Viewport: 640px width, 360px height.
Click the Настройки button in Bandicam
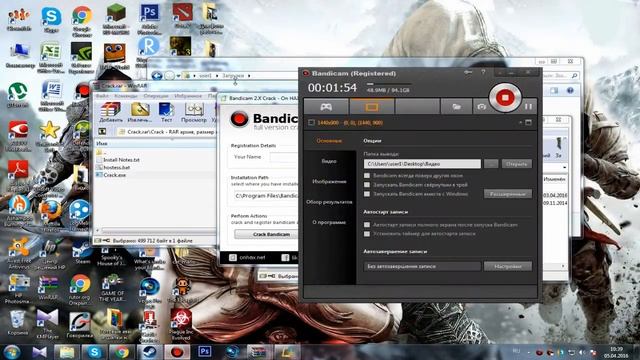[x=508, y=266]
